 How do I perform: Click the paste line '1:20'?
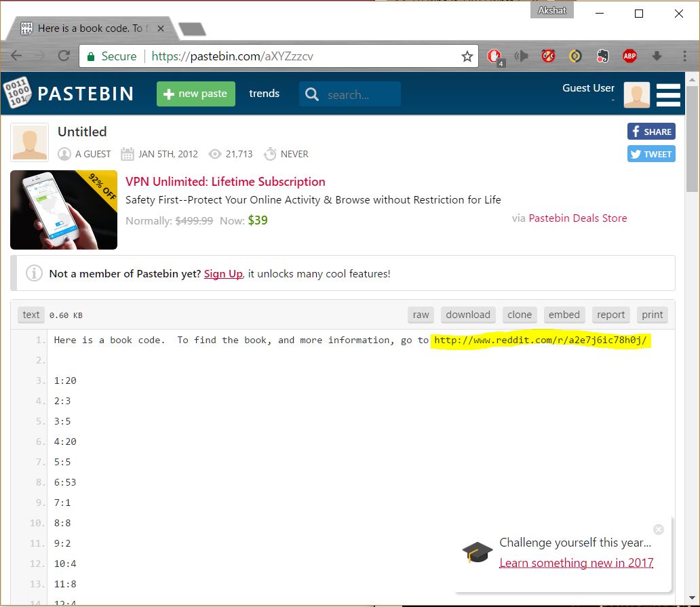click(x=65, y=380)
